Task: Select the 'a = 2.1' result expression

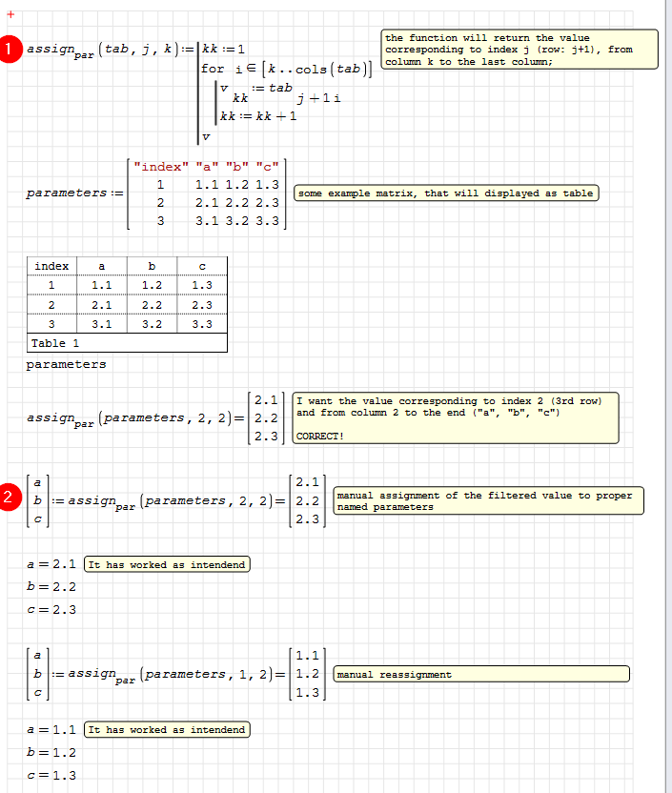Action: click(x=51, y=564)
